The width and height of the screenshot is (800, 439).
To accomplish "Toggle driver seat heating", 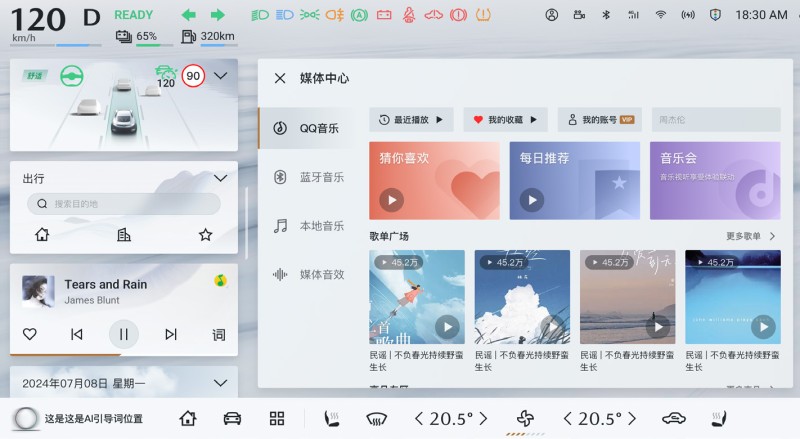I will click(x=332, y=419).
